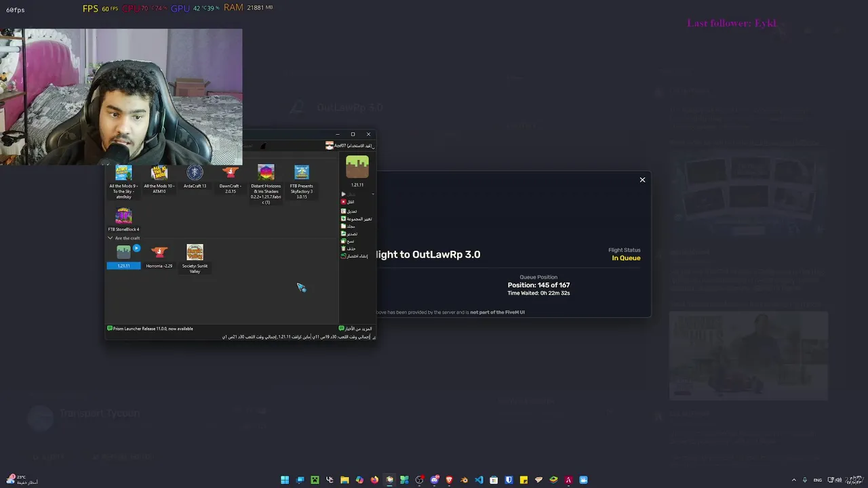This screenshot has width=868, height=488.
Task: Click the More news (المزيد من الأخبار) button
Action: (x=355, y=329)
